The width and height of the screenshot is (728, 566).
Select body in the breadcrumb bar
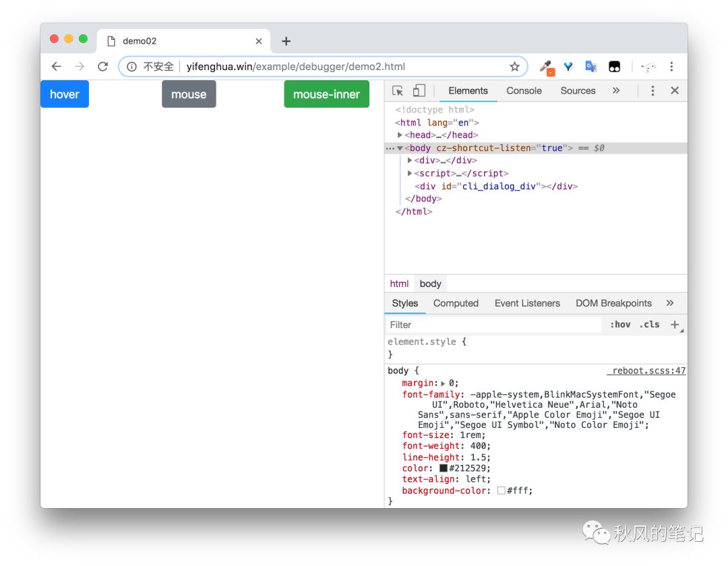tap(430, 284)
